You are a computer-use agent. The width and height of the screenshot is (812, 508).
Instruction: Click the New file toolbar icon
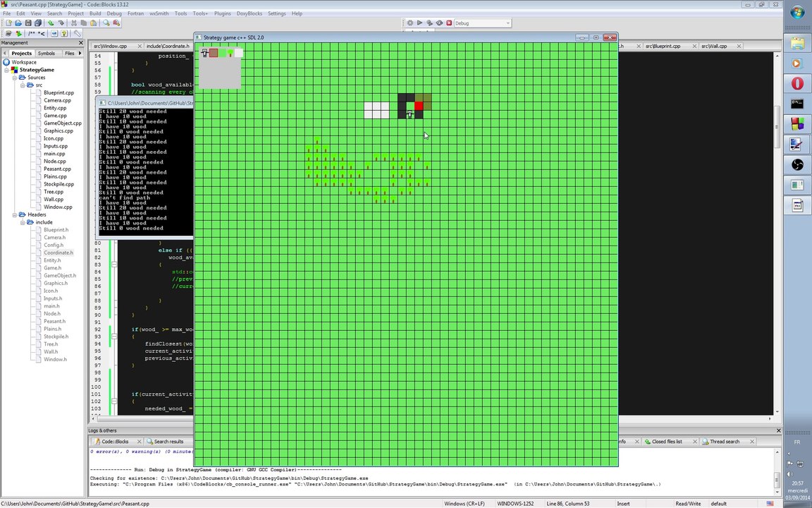click(8, 23)
